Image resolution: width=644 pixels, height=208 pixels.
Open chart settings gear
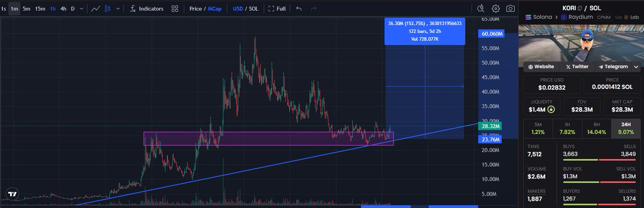click(x=496, y=9)
